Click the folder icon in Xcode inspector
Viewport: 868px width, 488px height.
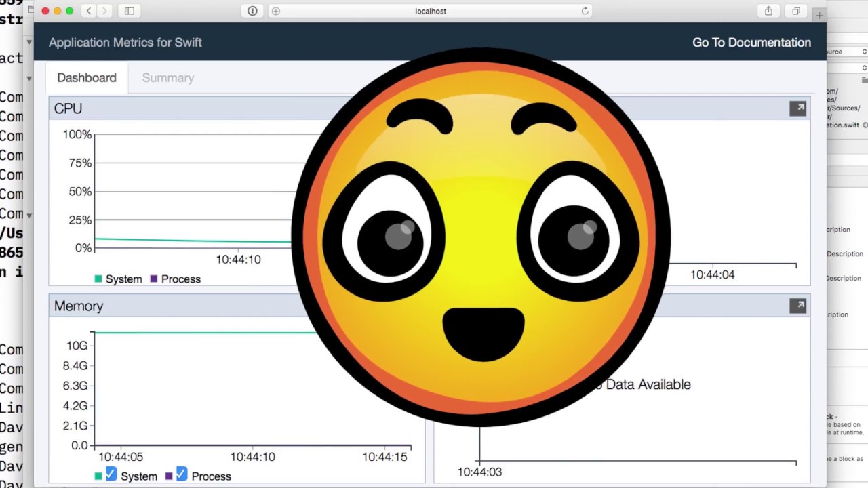point(865,80)
